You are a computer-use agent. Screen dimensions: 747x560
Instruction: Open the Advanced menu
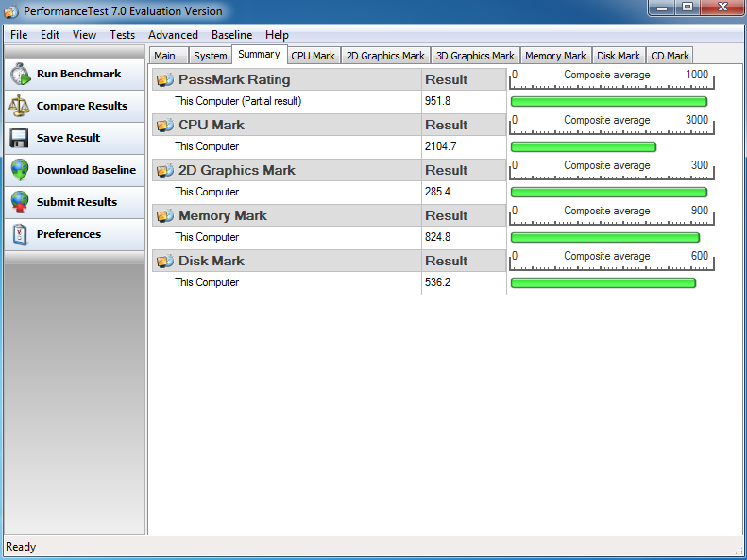click(x=173, y=35)
